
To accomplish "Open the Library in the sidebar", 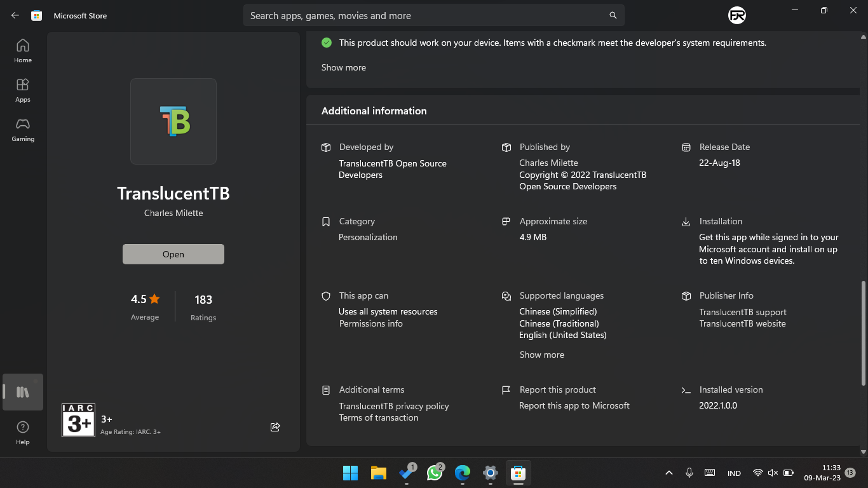I will [x=22, y=392].
